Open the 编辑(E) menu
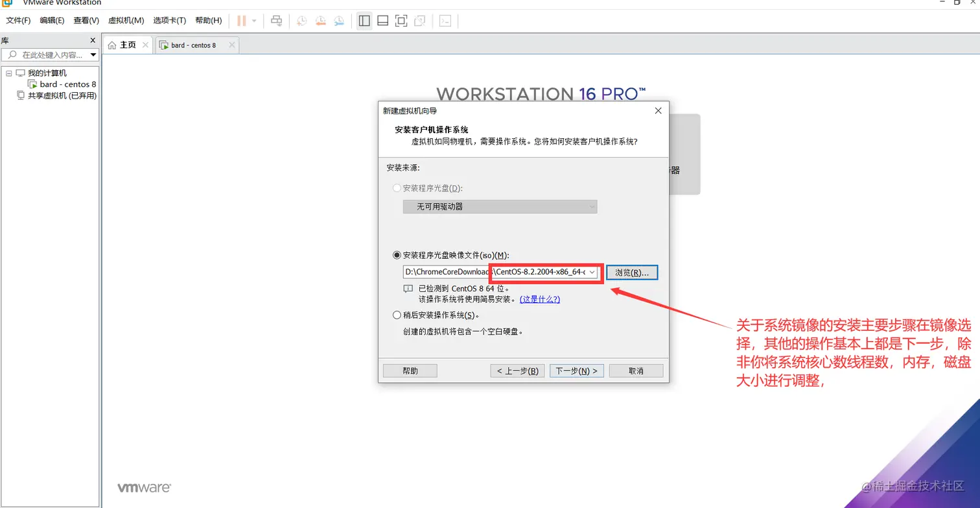Image resolution: width=980 pixels, height=508 pixels. point(52,21)
